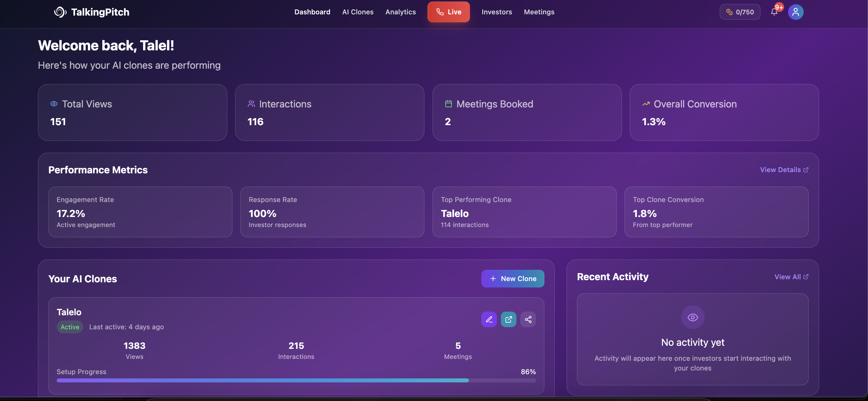868x401 pixels.
Task: Select the Total Views card
Action: point(132,113)
